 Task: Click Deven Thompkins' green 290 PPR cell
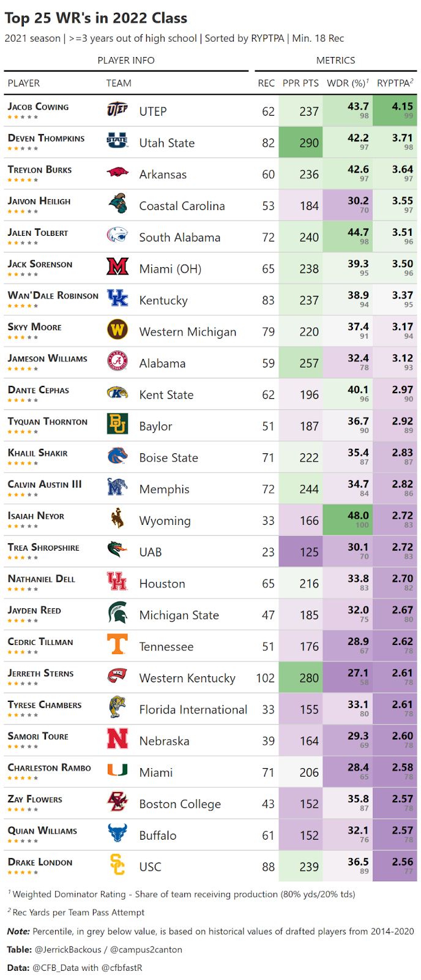point(300,143)
